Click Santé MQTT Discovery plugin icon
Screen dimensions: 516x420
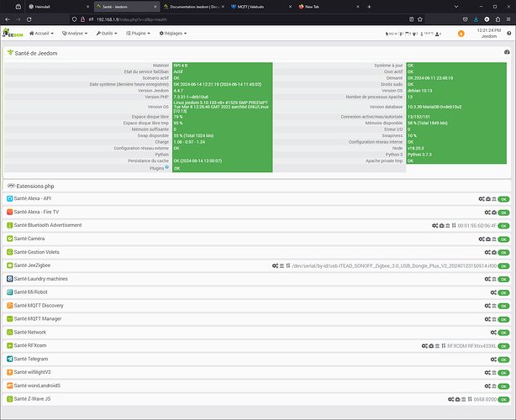(10, 306)
